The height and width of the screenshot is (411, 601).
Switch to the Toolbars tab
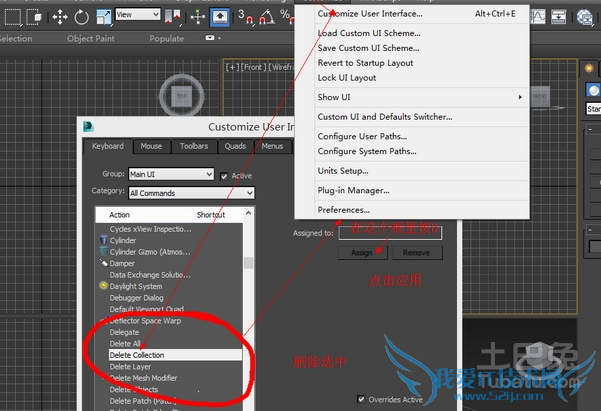click(x=194, y=146)
